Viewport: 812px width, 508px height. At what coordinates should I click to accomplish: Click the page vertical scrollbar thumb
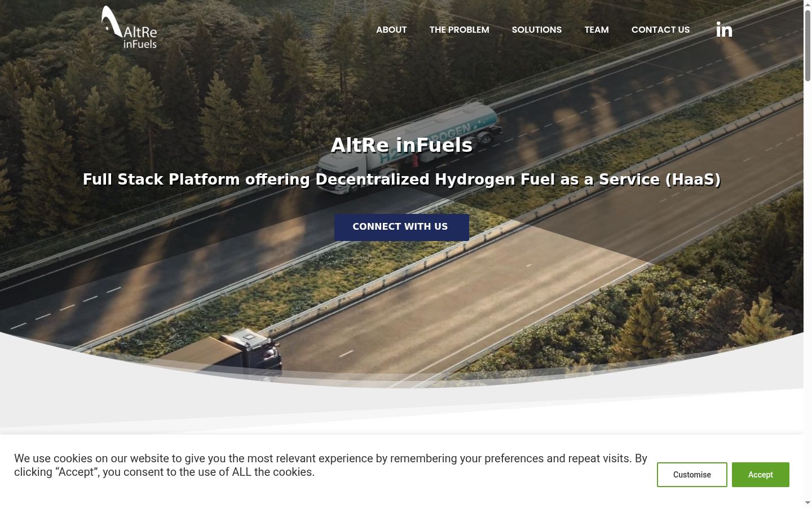tap(807, 45)
